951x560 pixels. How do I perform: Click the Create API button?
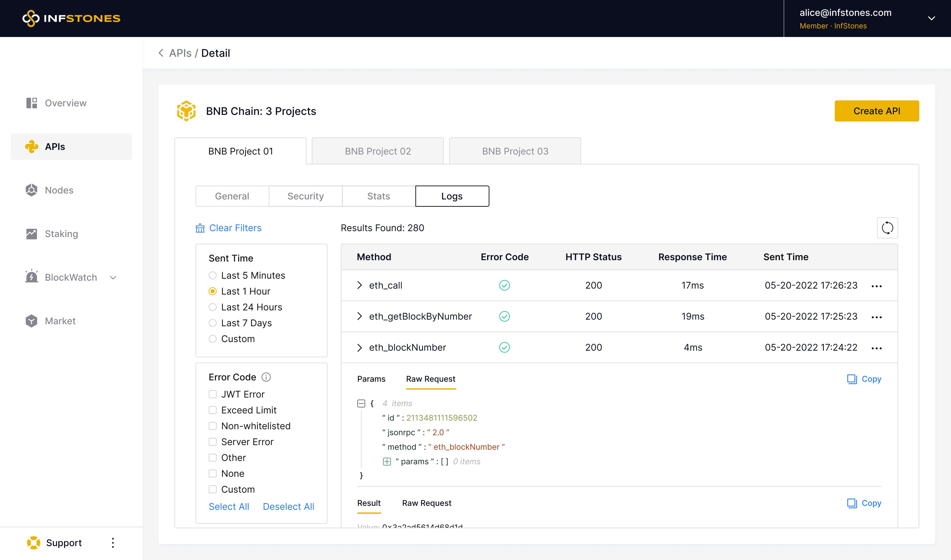coord(876,111)
